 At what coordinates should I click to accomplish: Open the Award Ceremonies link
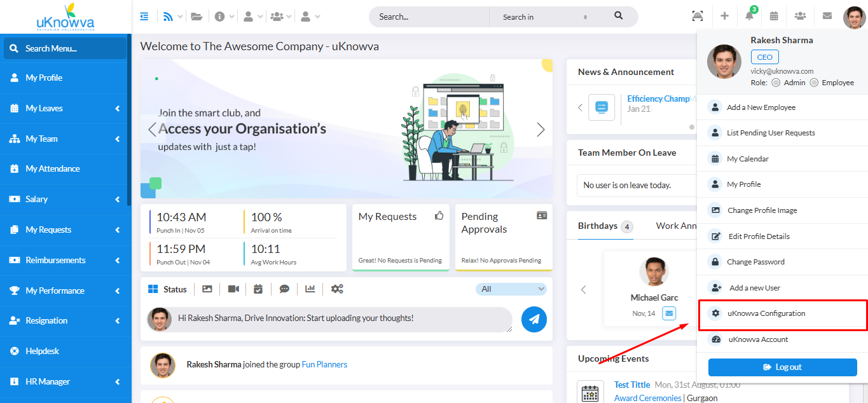click(x=647, y=398)
